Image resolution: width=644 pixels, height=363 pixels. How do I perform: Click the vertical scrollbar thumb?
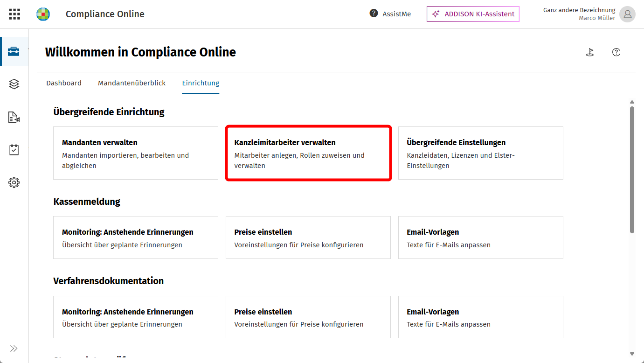coord(632,170)
